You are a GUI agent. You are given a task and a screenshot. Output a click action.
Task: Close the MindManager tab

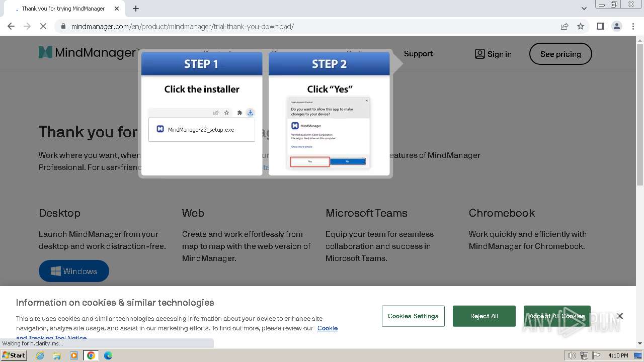[x=117, y=9]
